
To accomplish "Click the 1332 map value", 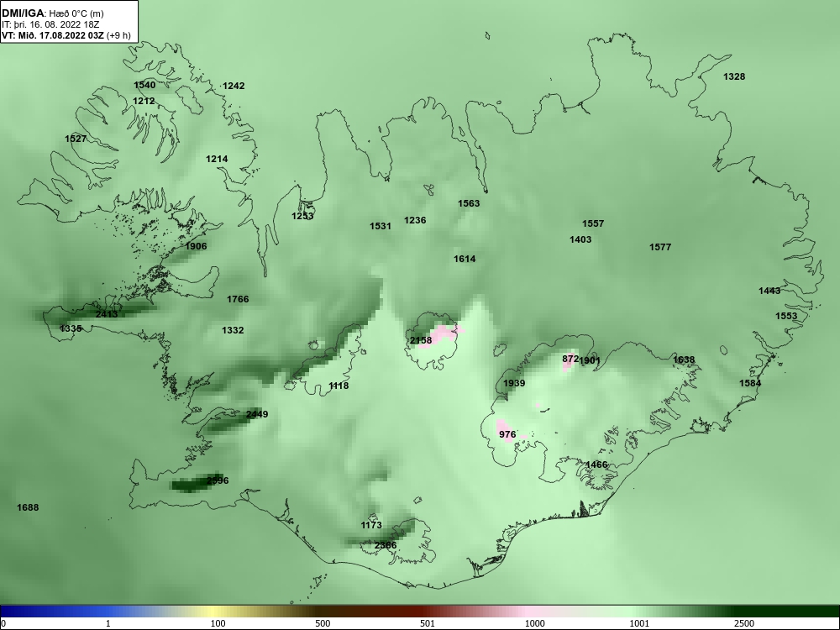I will pyautogui.click(x=233, y=330).
